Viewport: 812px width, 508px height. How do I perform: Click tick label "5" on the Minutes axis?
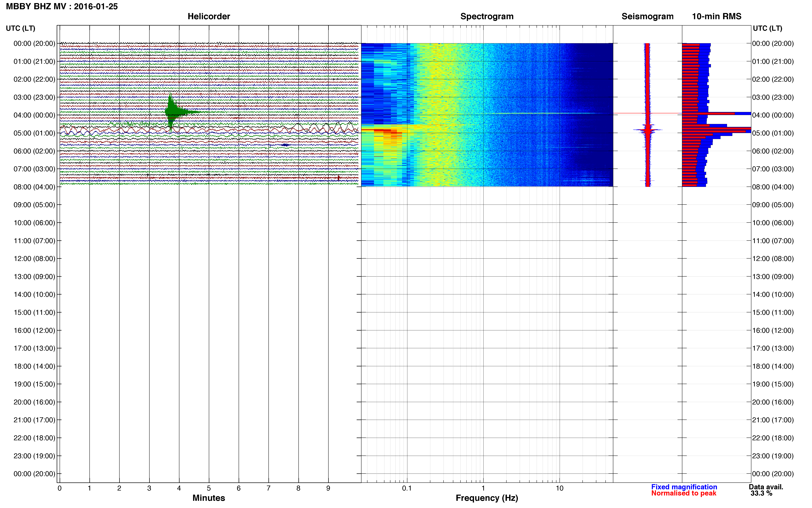coord(209,488)
